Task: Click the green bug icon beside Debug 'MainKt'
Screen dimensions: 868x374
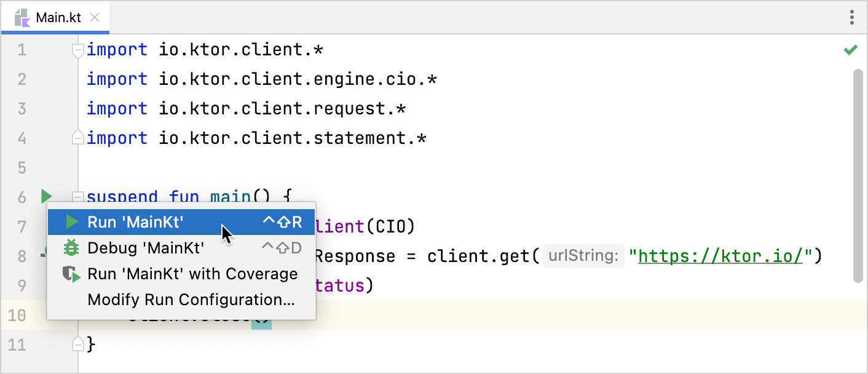Action: pos(72,248)
